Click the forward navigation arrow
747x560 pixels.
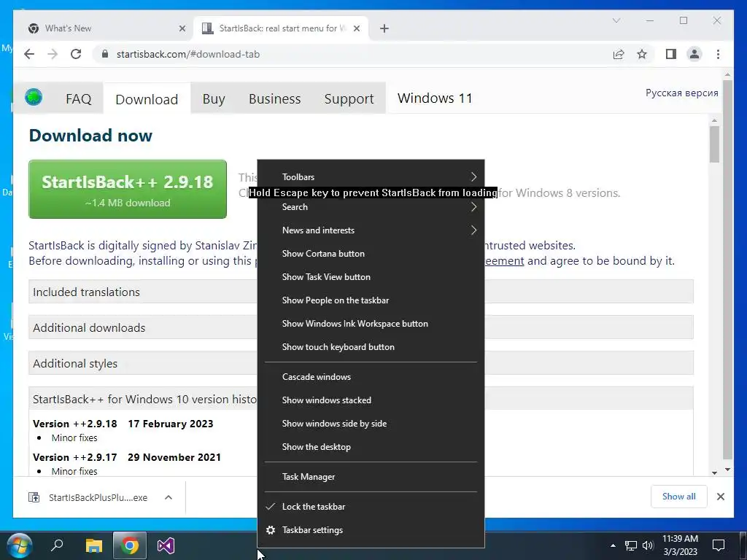coord(53,54)
